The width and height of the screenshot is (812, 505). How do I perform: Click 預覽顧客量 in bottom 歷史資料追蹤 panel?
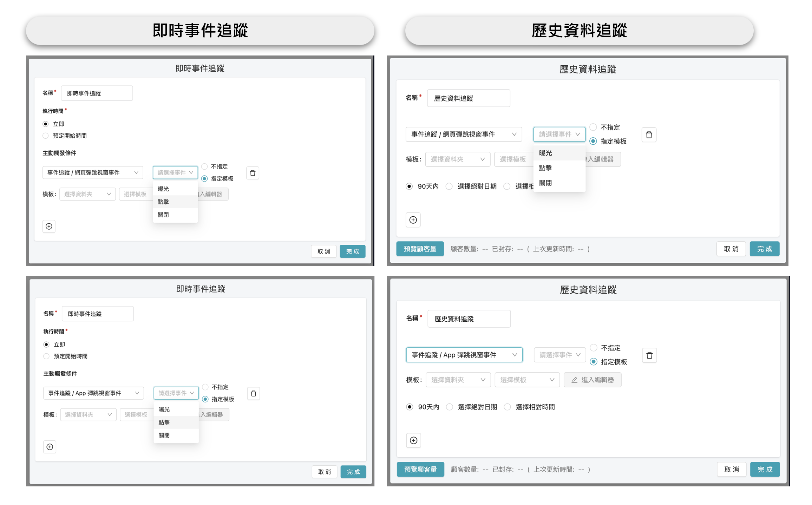point(420,469)
